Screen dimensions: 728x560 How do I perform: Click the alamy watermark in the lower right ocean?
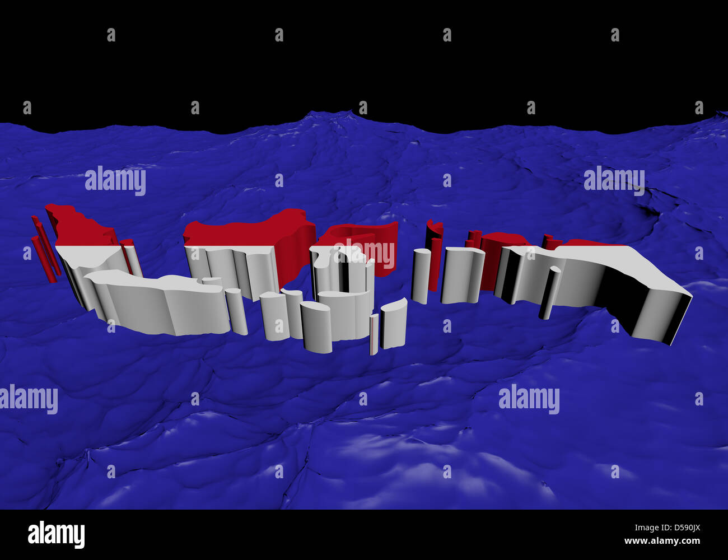click(x=529, y=399)
